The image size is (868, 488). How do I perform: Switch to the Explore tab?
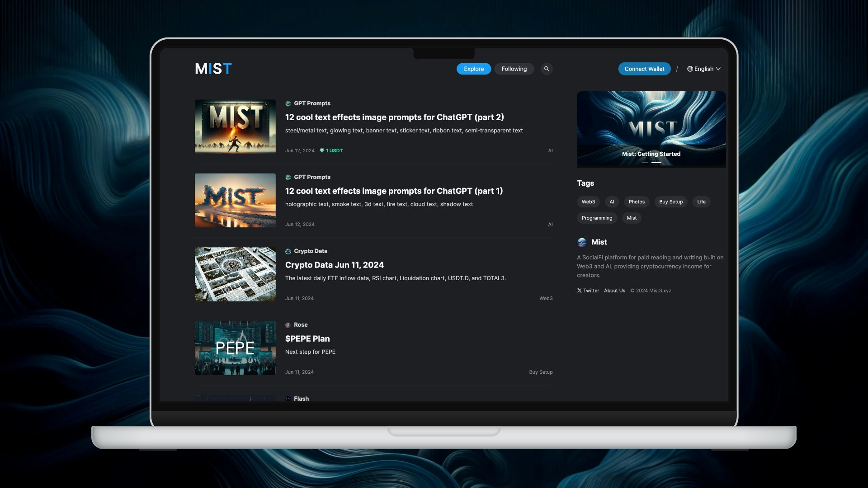[473, 69]
